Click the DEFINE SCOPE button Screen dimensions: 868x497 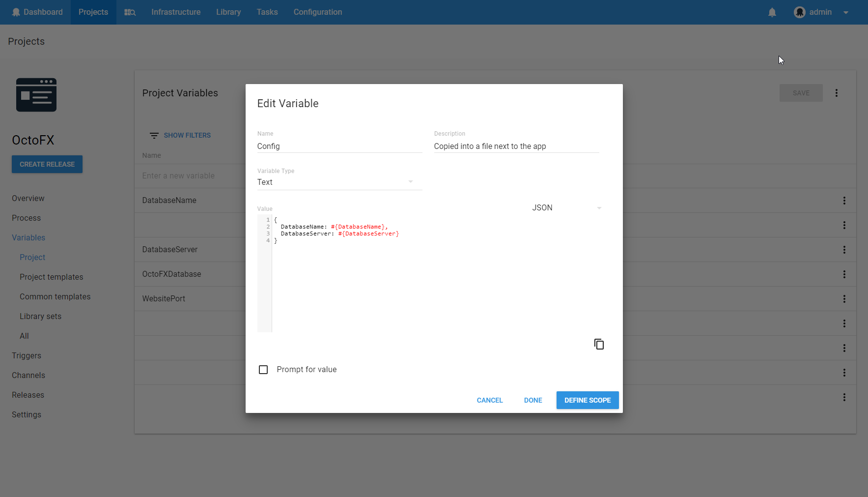click(587, 400)
